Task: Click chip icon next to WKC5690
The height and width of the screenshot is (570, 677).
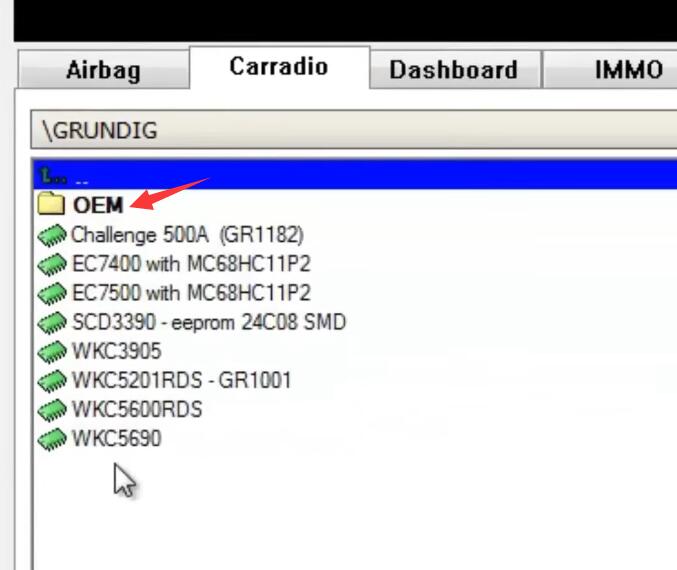Action: point(52,439)
